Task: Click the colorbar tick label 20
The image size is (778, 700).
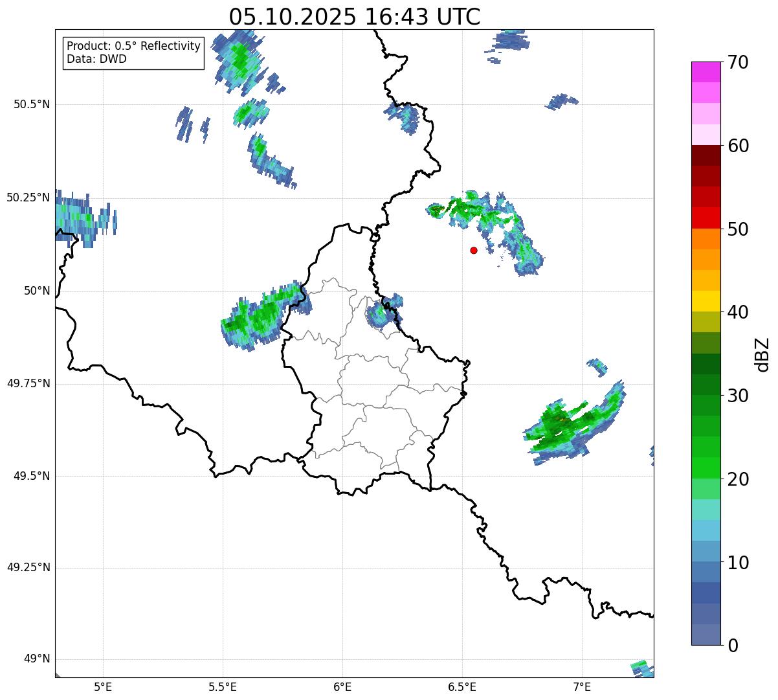Action: tap(738, 479)
